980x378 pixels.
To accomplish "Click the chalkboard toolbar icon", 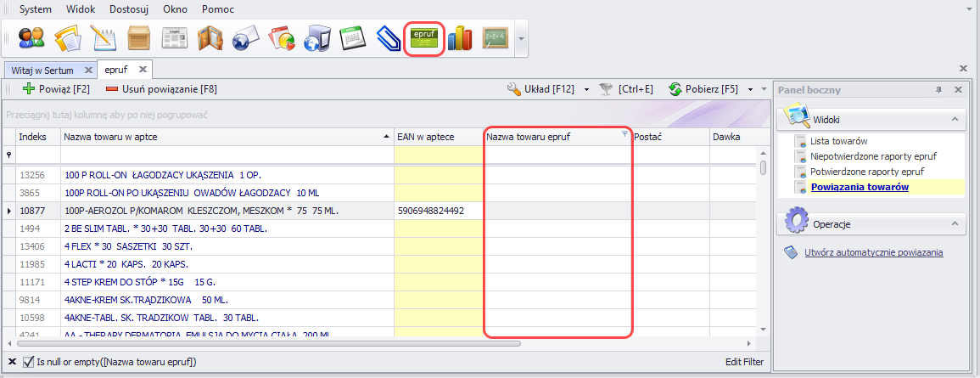I will pyautogui.click(x=495, y=38).
